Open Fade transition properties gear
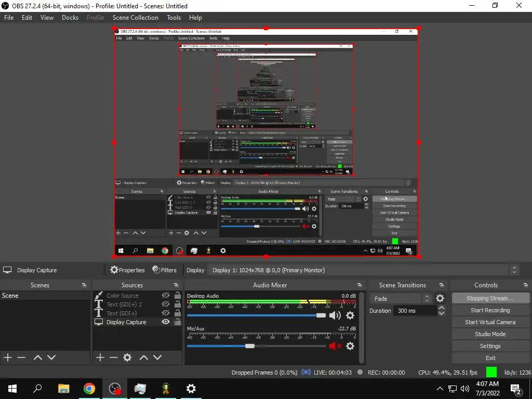This screenshot has width=532, height=399. coord(440,298)
